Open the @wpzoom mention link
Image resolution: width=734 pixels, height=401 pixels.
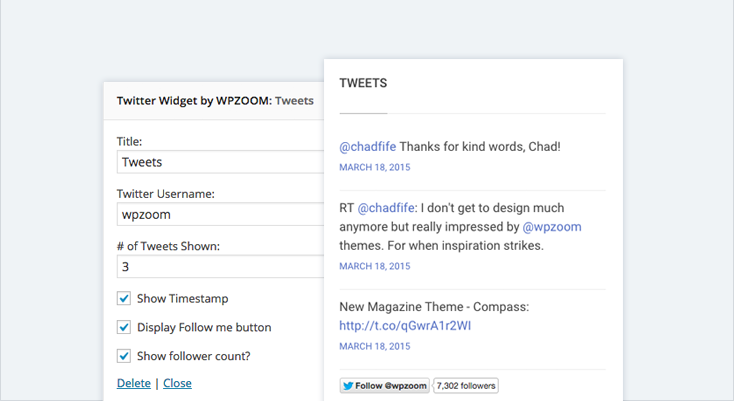pyautogui.click(x=552, y=227)
